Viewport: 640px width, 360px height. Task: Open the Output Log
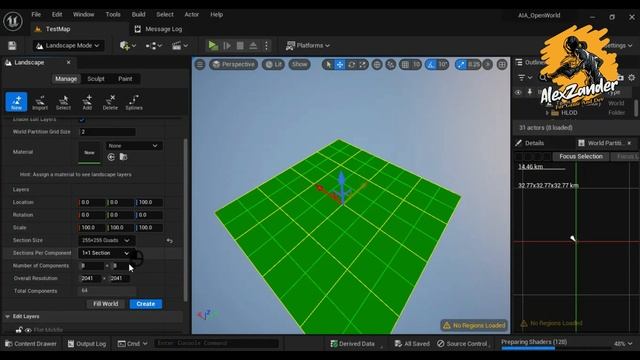[87, 344]
